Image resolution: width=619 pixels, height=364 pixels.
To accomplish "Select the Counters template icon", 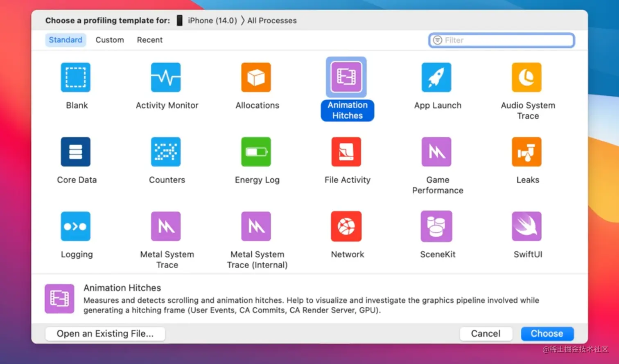I will pyautogui.click(x=166, y=152).
